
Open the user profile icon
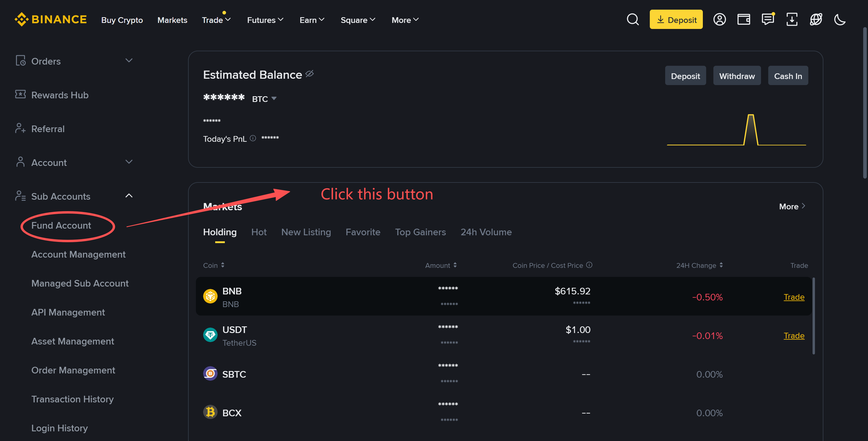[719, 20]
